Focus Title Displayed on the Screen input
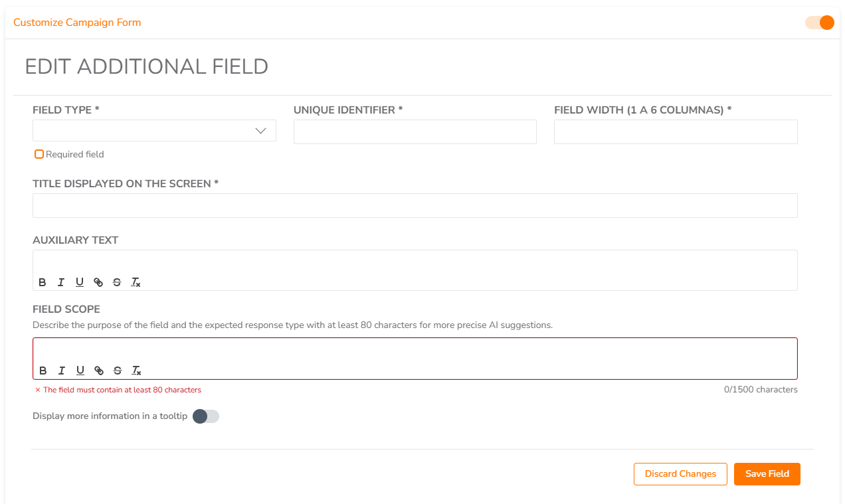845x504 pixels. coord(415,205)
